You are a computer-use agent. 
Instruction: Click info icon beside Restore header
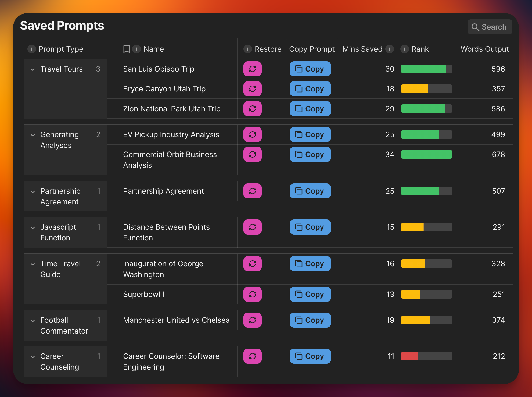click(247, 49)
